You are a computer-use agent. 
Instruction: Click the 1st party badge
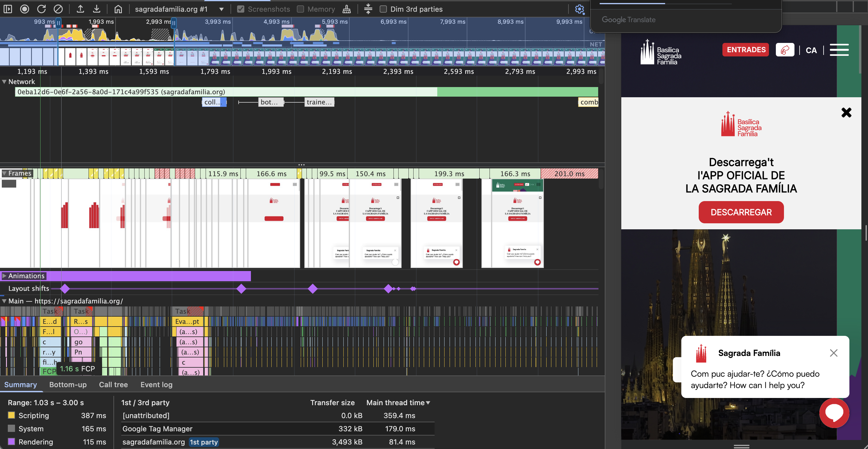(203, 442)
